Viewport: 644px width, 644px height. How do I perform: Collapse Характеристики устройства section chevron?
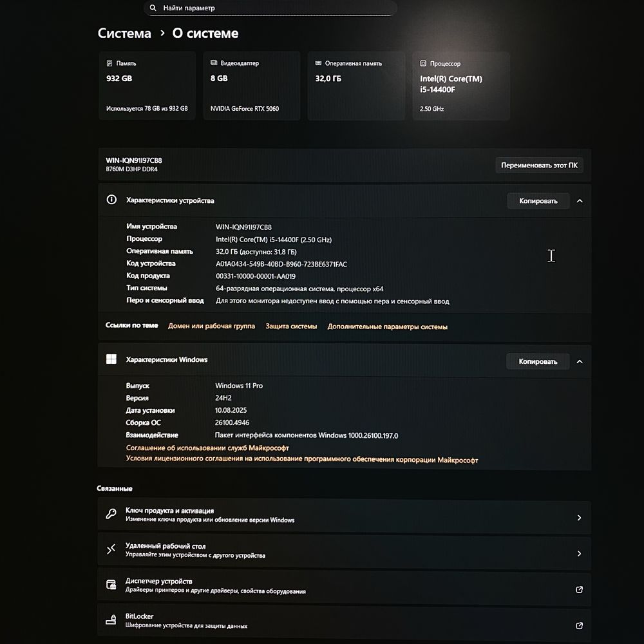point(580,201)
